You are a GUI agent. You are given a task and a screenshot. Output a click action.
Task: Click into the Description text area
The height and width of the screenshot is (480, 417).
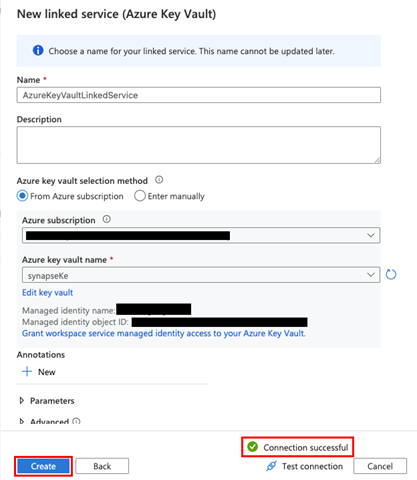point(199,145)
